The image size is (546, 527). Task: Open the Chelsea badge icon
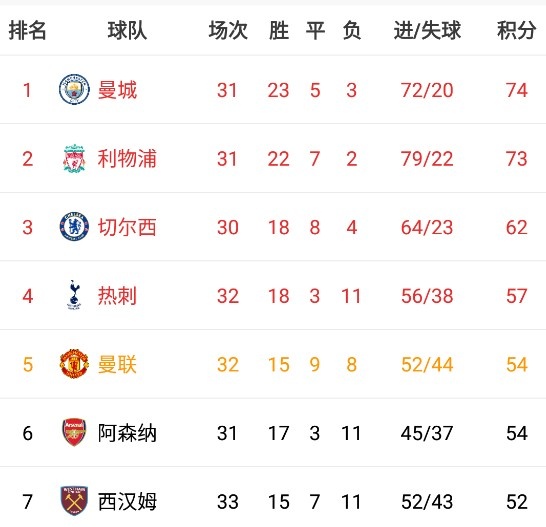(74, 227)
